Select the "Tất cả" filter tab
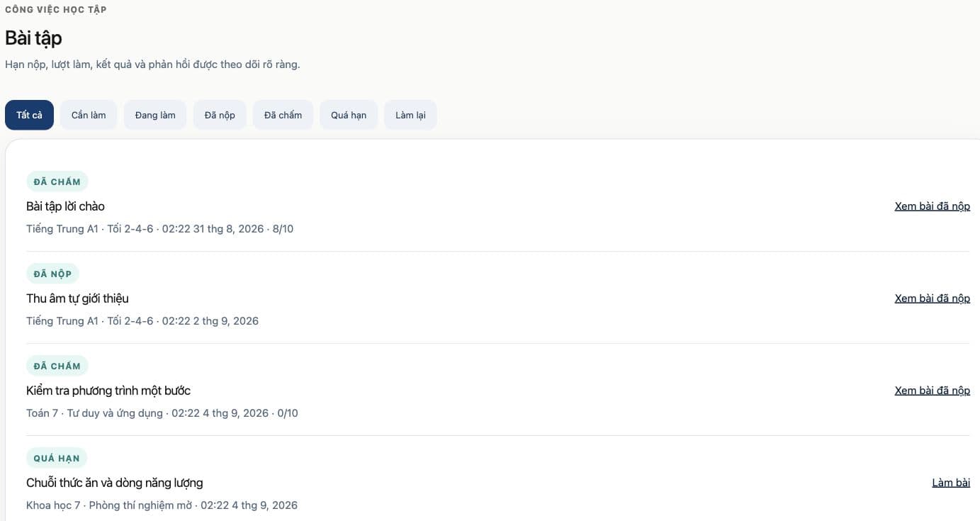The width and height of the screenshot is (980, 521). (x=29, y=115)
